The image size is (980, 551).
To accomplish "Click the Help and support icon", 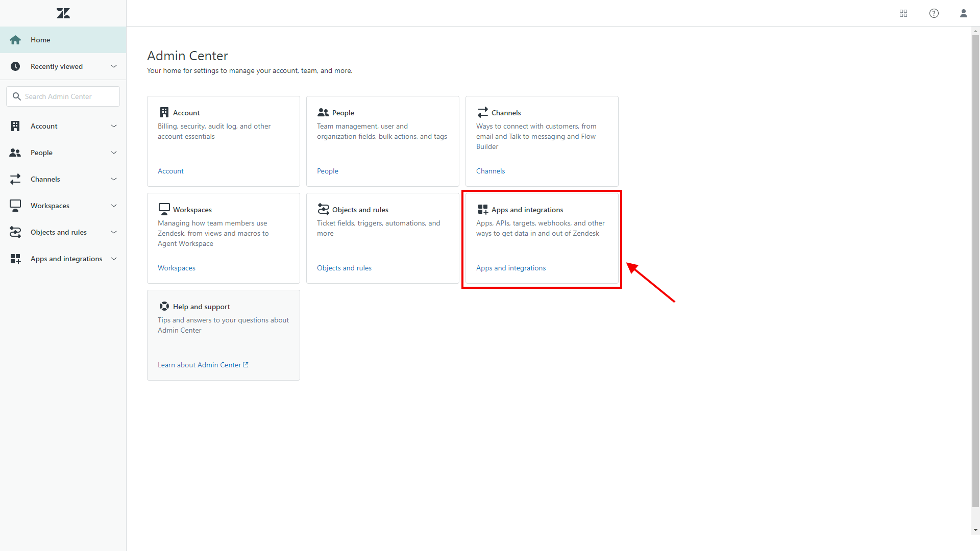I will tap(164, 306).
